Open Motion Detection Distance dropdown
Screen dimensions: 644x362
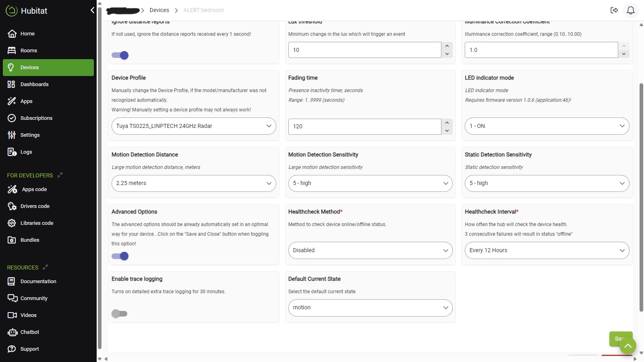click(194, 183)
